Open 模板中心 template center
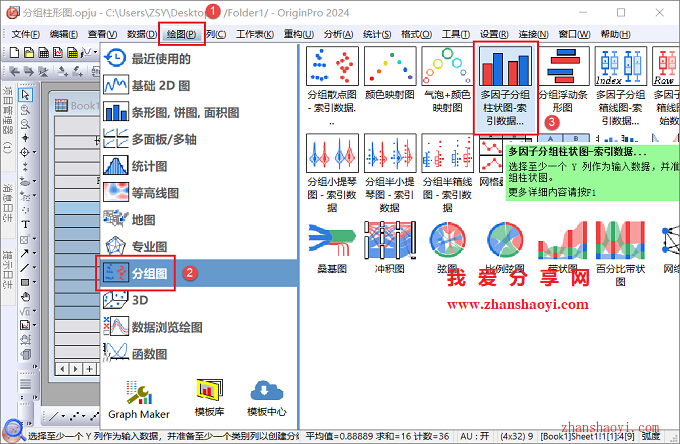 point(267,398)
